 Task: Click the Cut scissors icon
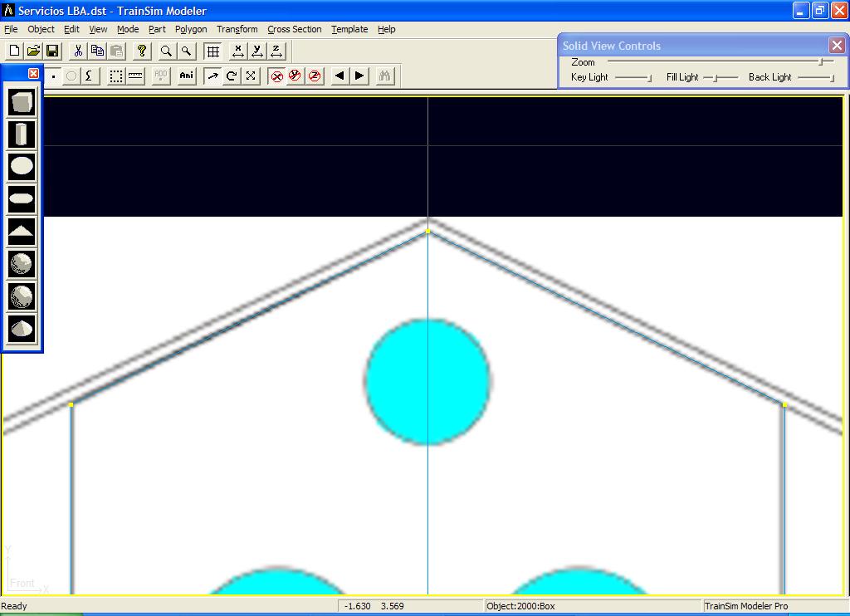click(x=77, y=51)
